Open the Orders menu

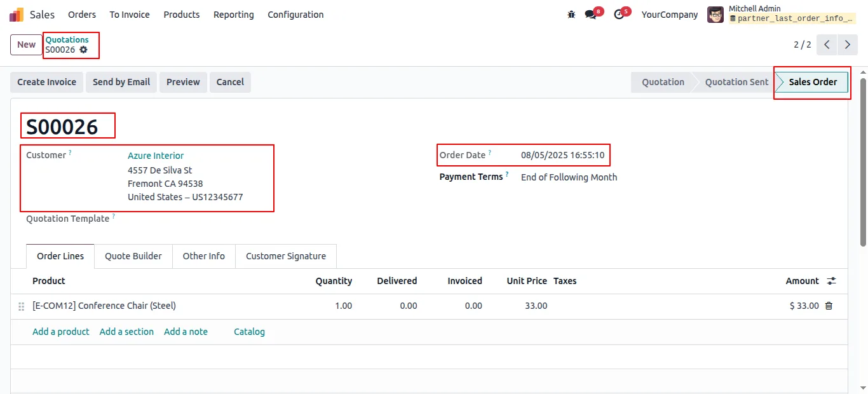tap(82, 14)
